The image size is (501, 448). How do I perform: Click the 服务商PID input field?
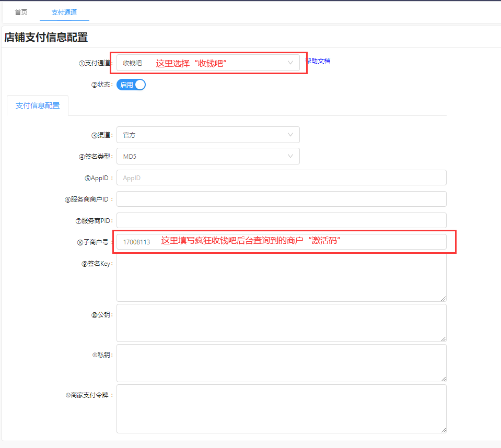(x=282, y=220)
